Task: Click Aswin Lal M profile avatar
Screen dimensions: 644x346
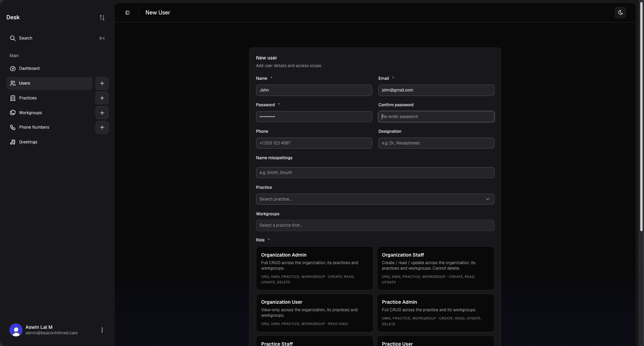Action: click(x=16, y=330)
